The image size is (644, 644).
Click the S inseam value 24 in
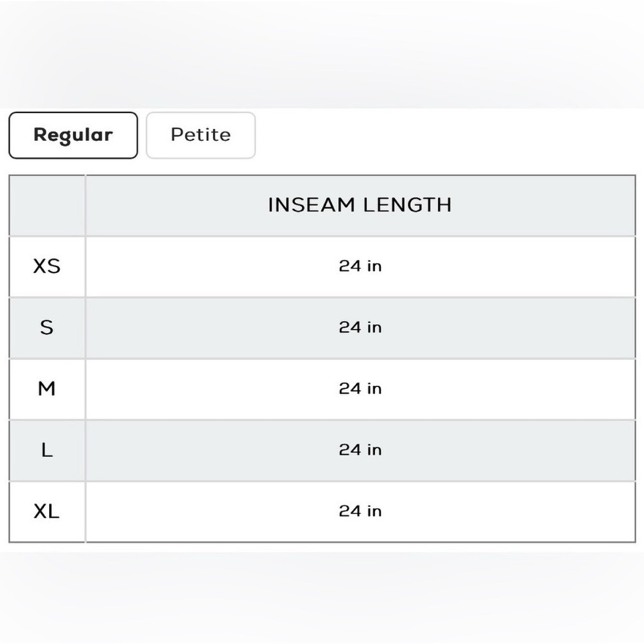(x=360, y=327)
